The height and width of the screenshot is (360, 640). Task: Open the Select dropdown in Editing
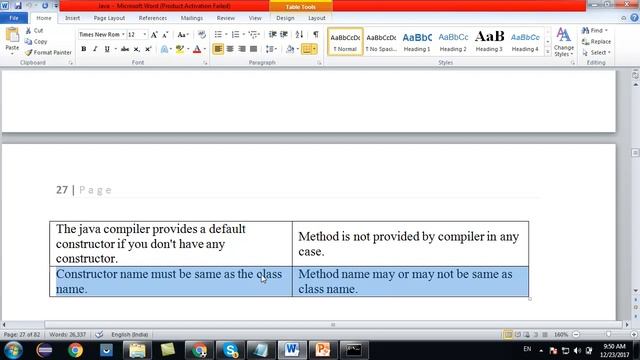pos(596,53)
